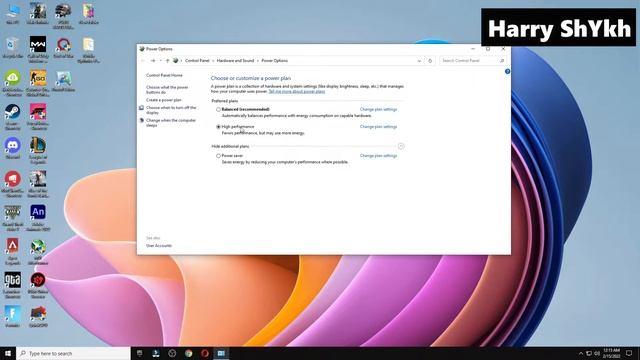Select the Power saver power plan
Image resolution: width=640 pixels, height=360 pixels.
[x=218, y=156]
